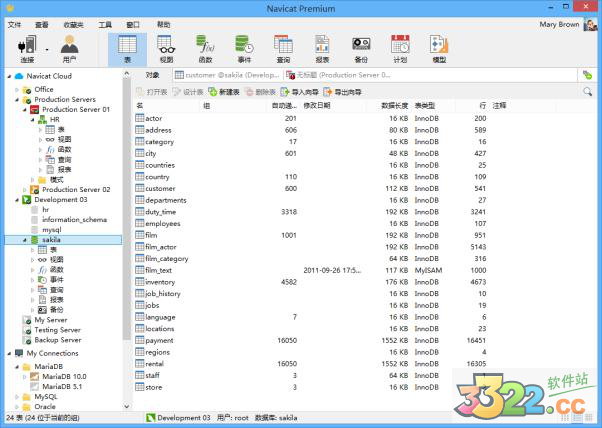Switch to customer @sakila tab

(x=227, y=75)
